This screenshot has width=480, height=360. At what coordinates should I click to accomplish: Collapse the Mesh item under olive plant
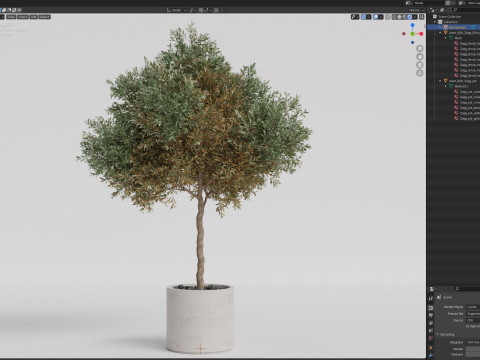446,38
